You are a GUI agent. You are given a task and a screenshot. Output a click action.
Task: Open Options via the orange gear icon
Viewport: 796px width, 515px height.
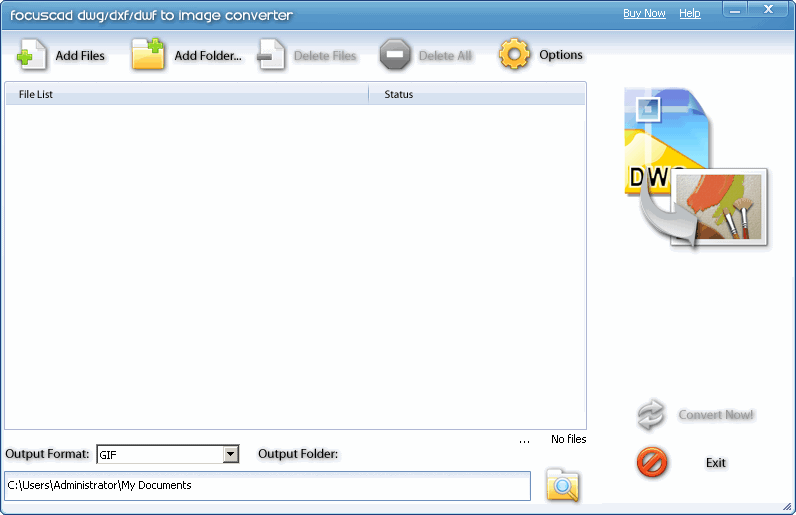(515, 55)
